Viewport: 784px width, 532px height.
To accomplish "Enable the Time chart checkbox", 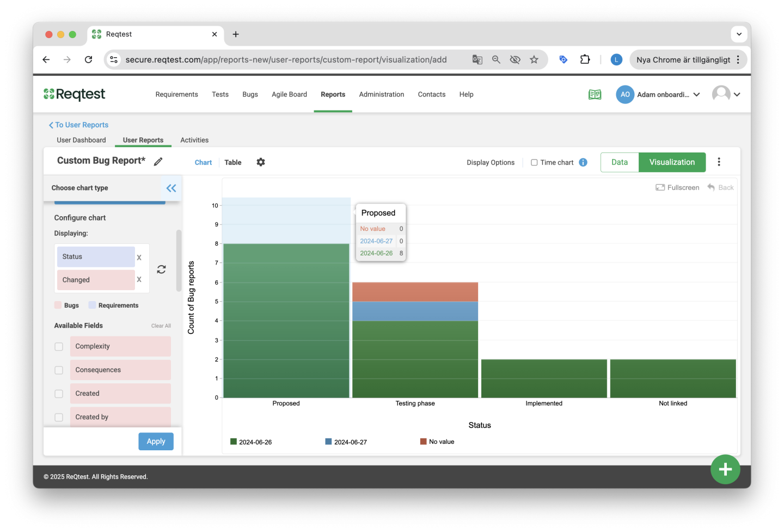I will (x=534, y=162).
